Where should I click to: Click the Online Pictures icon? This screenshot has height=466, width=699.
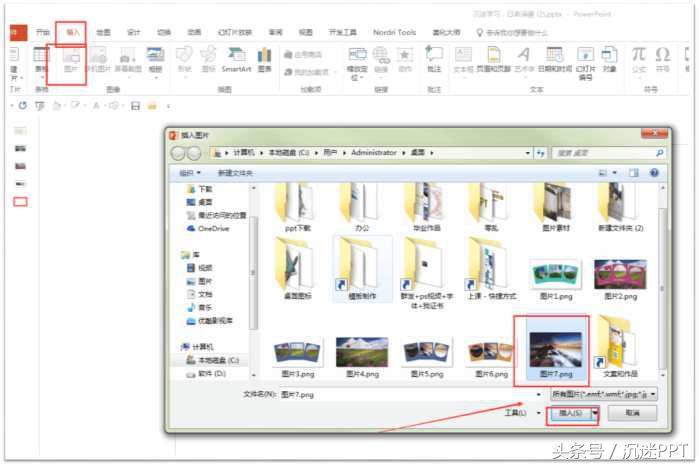98,60
